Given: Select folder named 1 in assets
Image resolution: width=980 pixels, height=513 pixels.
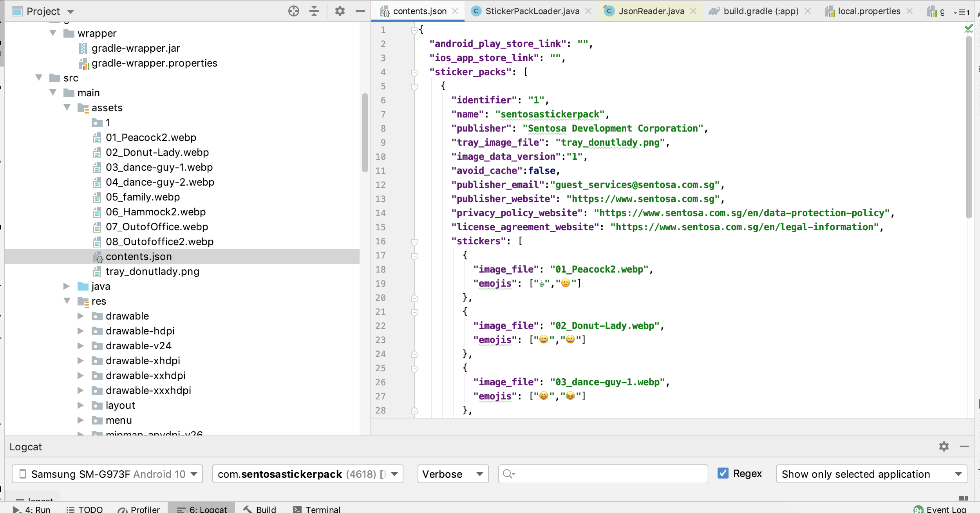Looking at the screenshot, I should [101, 123].
